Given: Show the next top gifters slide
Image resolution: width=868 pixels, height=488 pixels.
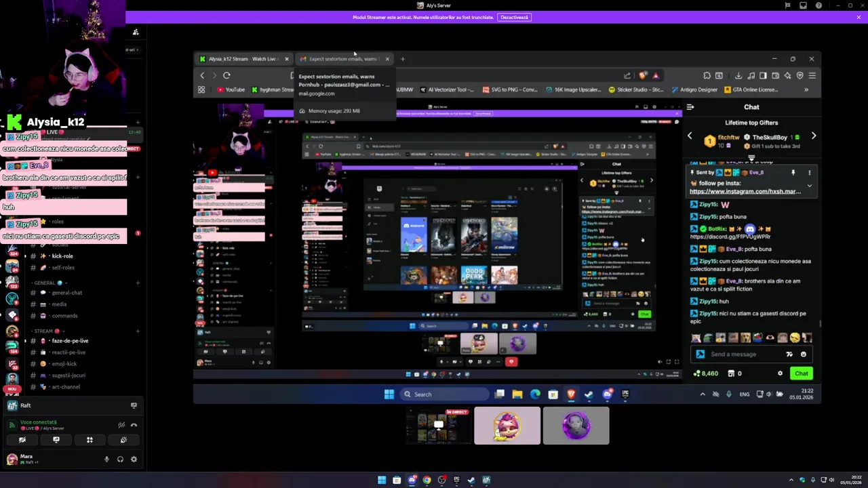Looking at the screenshot, I should tap(814, 136).
